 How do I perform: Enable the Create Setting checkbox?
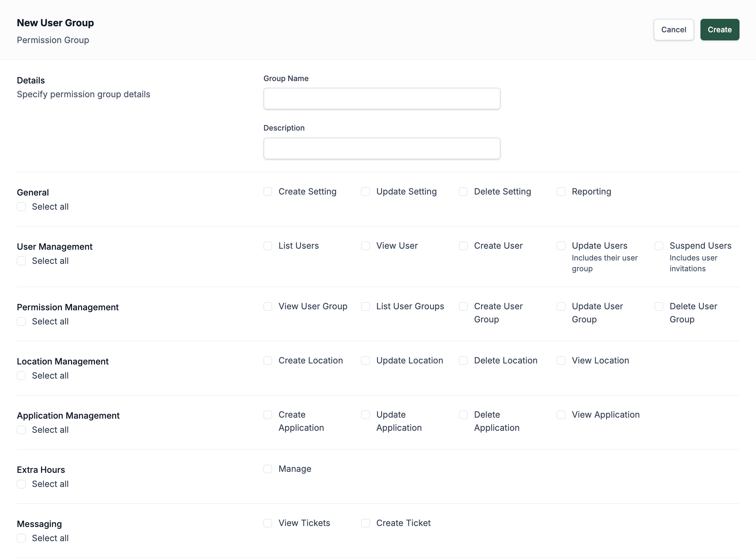(268, 191)
